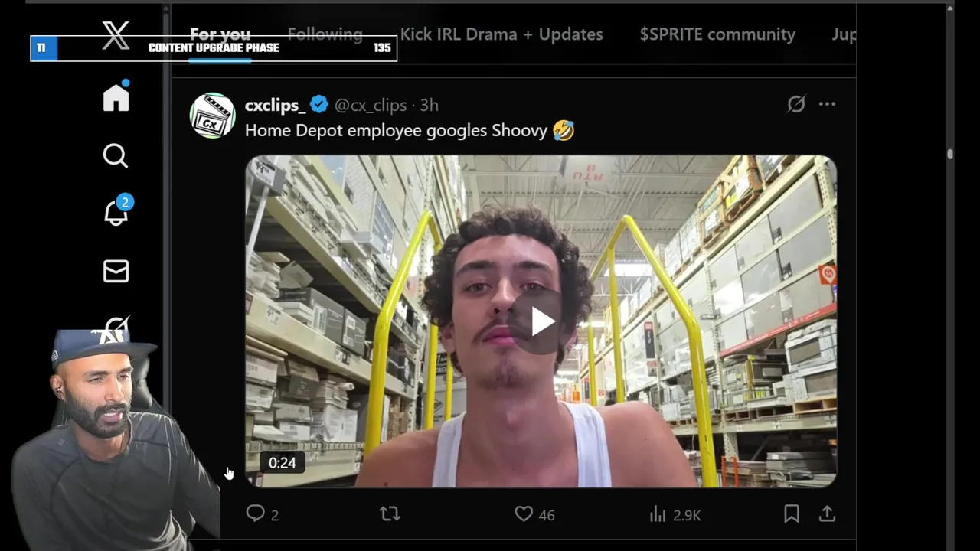Repost the Home Depot employee tweet

pyautogui.click(x=390, y=514)
